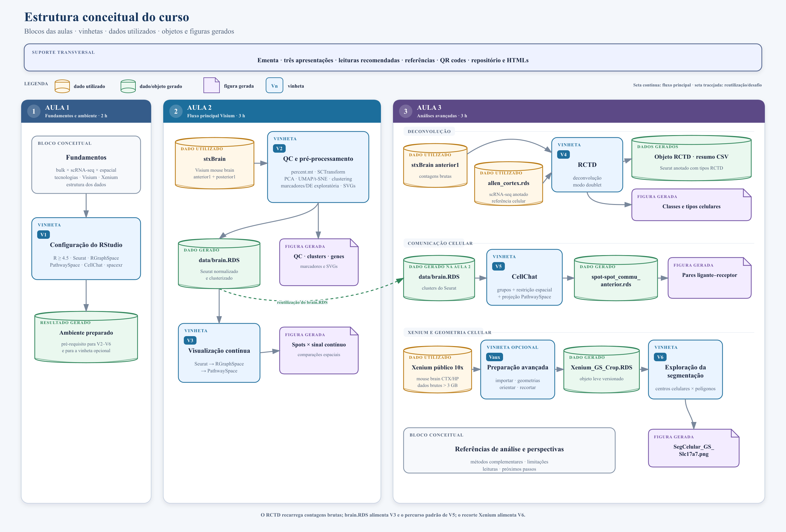Click the number 2 circle in AULA 2 header
The height and width of the screenshot is (532, 786).
click(176, 111)
